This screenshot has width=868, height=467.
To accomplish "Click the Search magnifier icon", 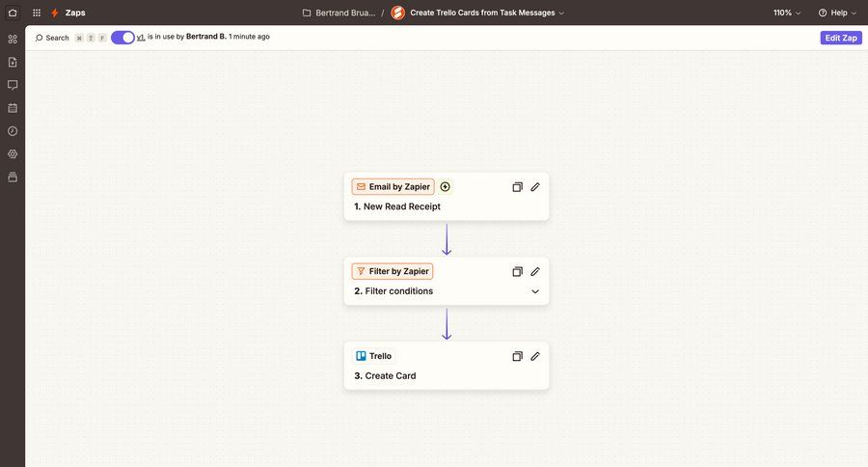I will point(39,38).
